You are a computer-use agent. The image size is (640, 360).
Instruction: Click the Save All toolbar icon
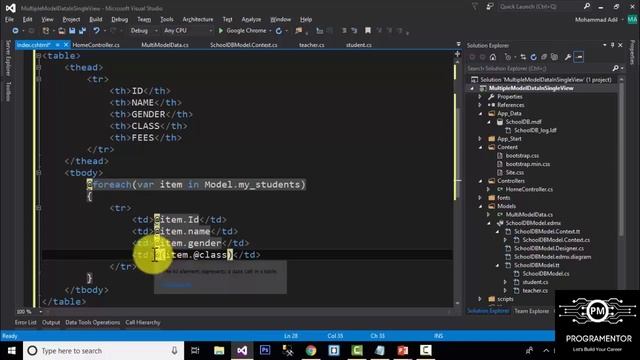click(82, 31)
